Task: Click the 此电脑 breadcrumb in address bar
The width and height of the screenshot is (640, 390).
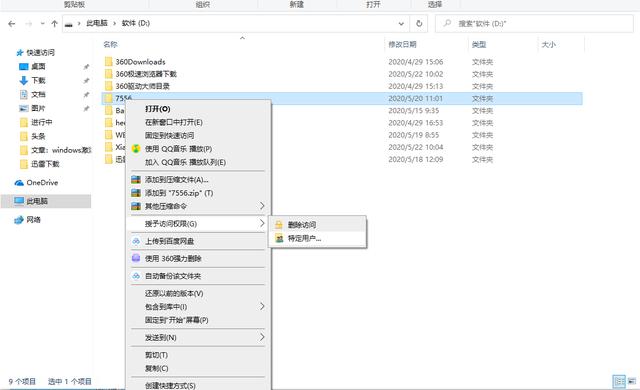Action: coord(97,23)
